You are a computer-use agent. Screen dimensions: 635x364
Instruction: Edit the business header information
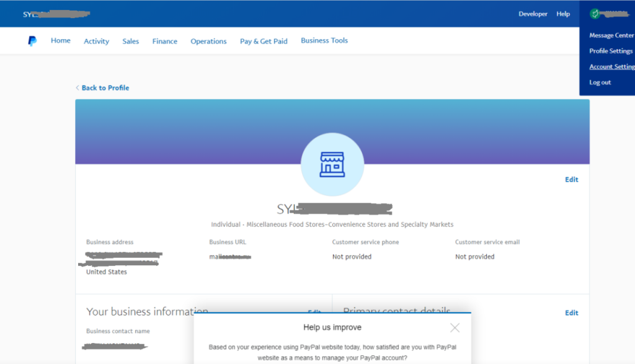click(571, 179)
